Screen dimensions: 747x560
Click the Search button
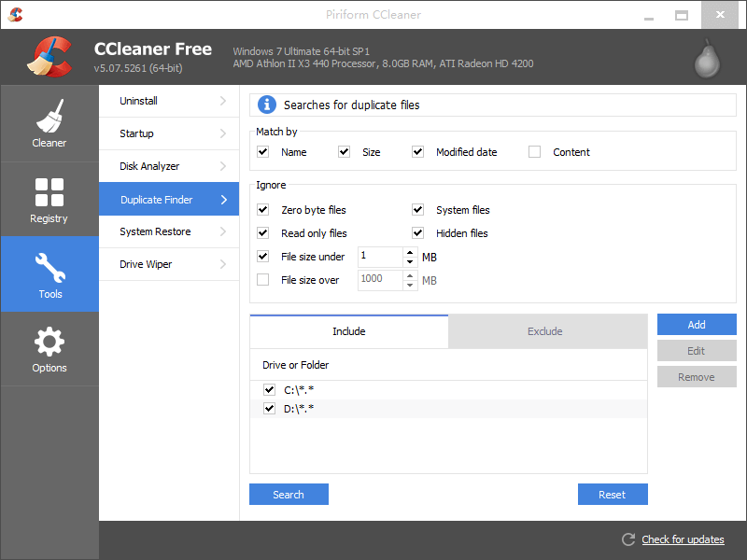289,495
